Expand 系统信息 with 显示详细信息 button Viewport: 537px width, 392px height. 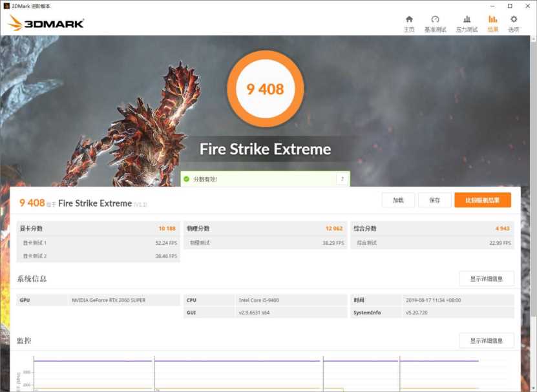point(486,278)
